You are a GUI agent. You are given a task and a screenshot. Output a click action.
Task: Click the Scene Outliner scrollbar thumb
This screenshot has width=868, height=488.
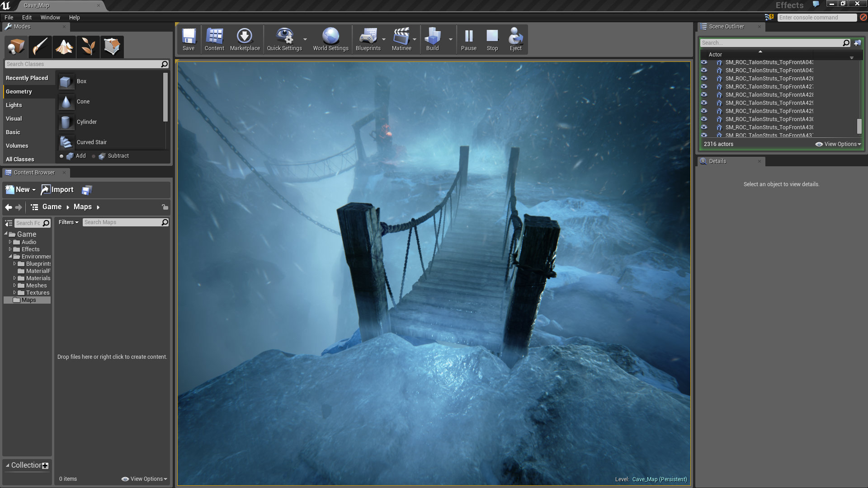[x=859, y=126]
